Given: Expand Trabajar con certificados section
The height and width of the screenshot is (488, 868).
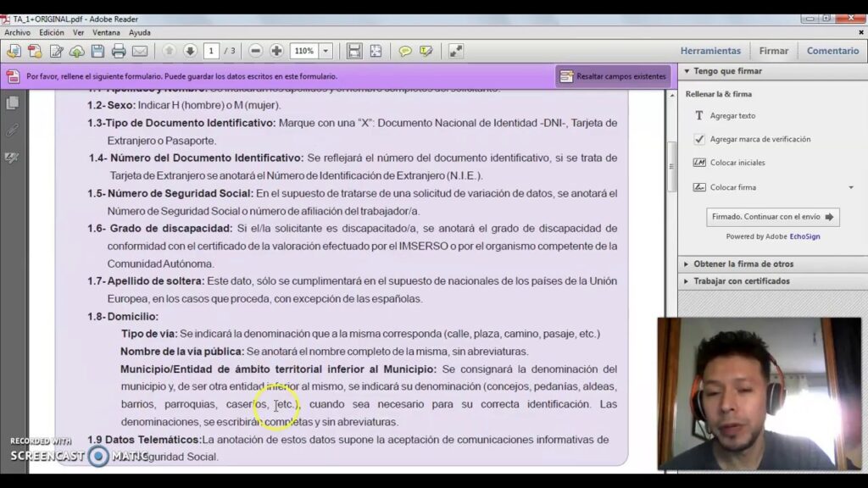Looking at the screenshot, I should click(x=741, y=281).
